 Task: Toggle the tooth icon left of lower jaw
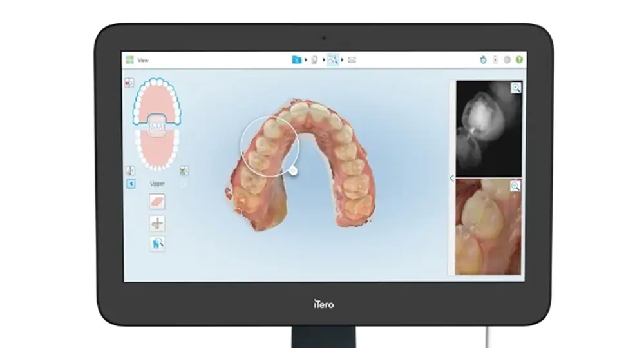131,171
